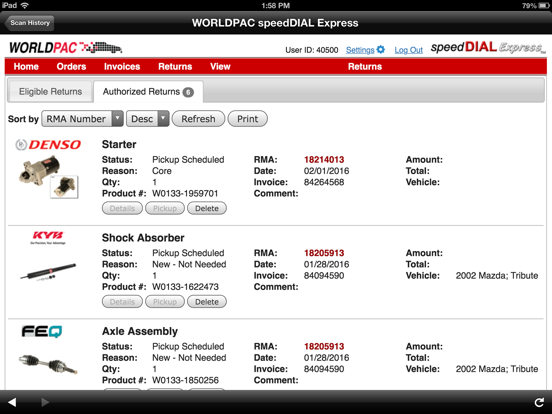Tap the FEQ brand logo
The height and width of the screenshot is (414, 552).
tap(42, 331)
